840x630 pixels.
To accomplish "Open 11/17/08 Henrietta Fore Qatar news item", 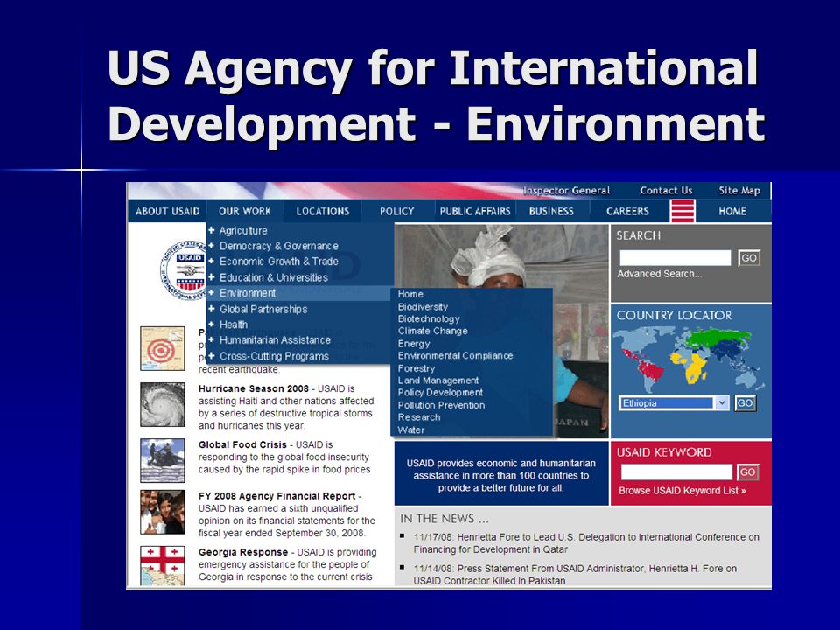I will coord(586,543).
